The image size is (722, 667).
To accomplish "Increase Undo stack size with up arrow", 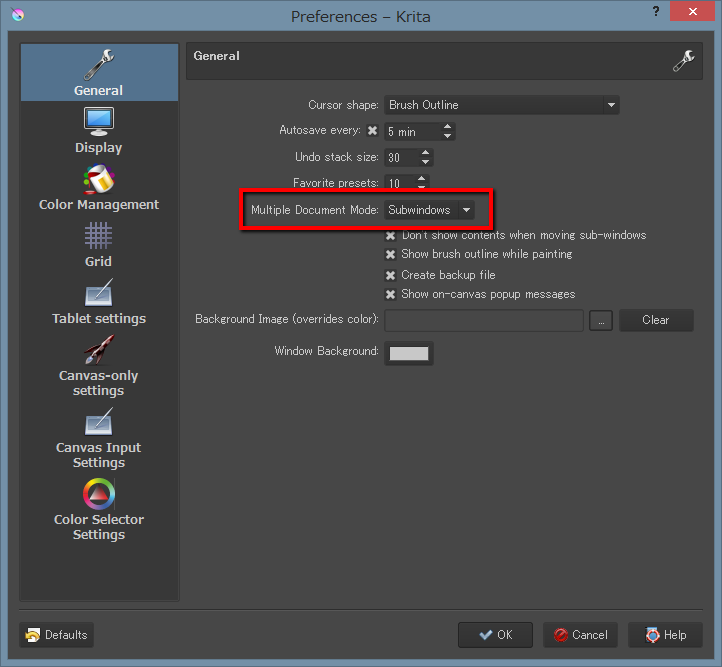I will [425, 152].
